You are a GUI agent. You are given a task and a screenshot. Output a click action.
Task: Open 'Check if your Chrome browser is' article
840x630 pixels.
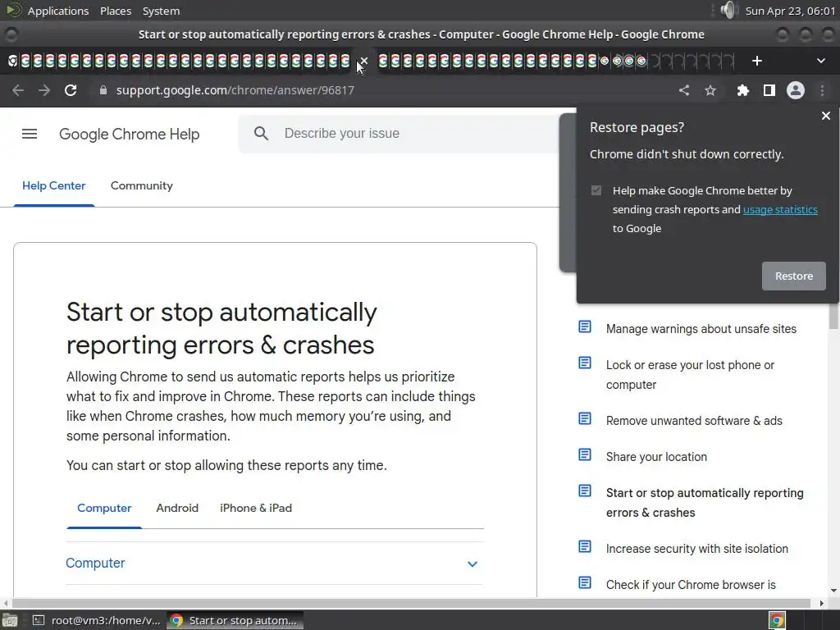[x=691, y=584]
